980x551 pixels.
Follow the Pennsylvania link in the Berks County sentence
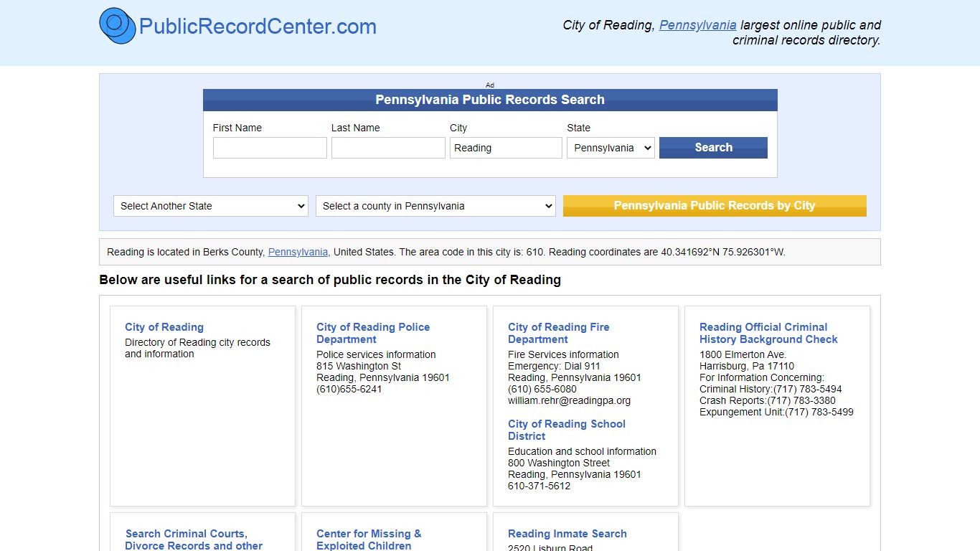pos(298,252)
